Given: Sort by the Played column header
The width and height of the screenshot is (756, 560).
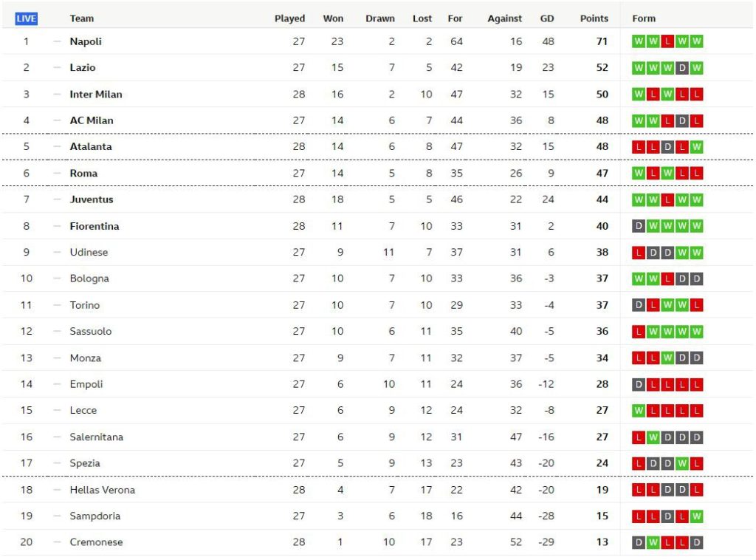Looking at the screenshot, I should (289, 18).
